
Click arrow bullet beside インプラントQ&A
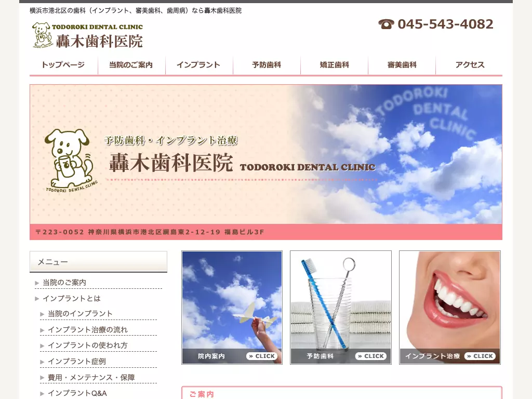coord(42,394)
